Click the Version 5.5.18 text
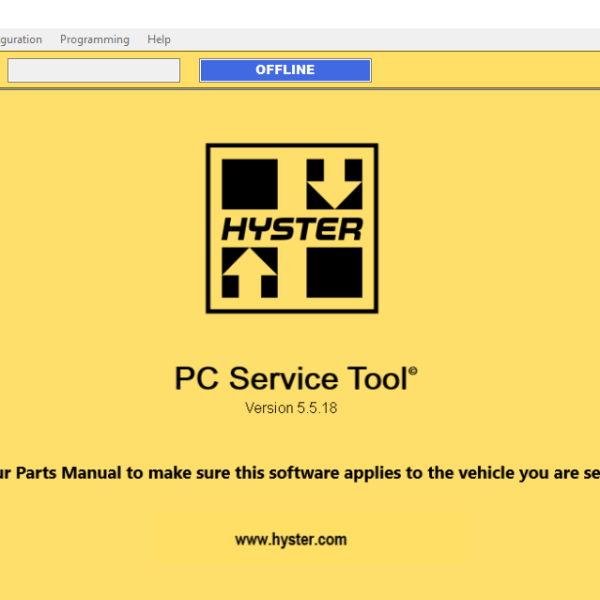The height and width of the screenshot is (600, 600). pyautogui.click(x=291, y=408)
